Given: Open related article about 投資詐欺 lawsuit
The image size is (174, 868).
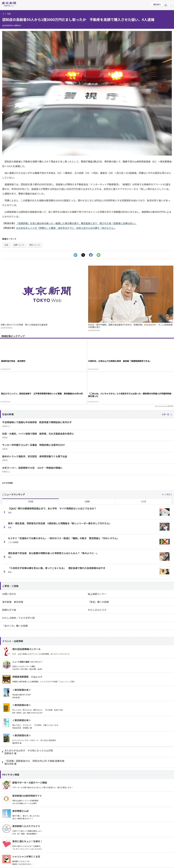Looking at the screenshot, I should tap(76, 223).
